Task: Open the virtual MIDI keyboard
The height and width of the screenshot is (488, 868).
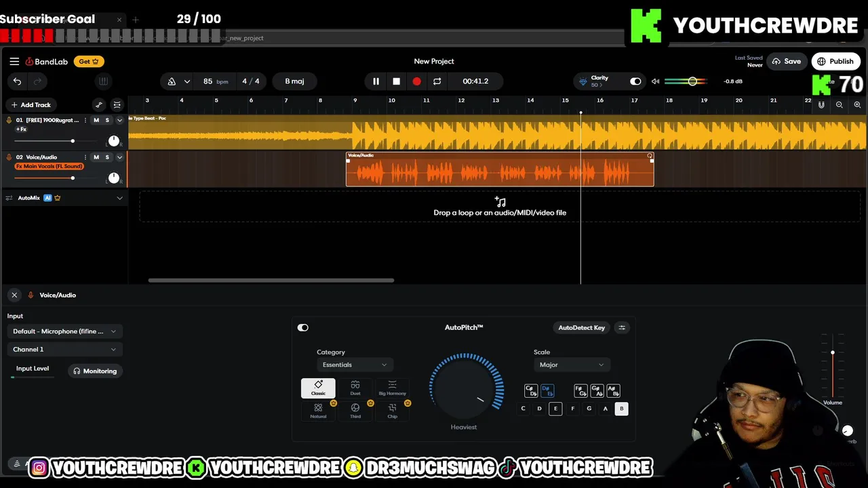Action: click(x=103, y=81)
